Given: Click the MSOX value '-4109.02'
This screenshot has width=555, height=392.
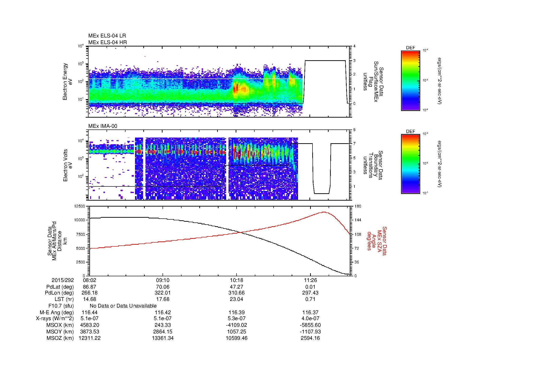Looking at the screenshot, I should coord(236,325).
